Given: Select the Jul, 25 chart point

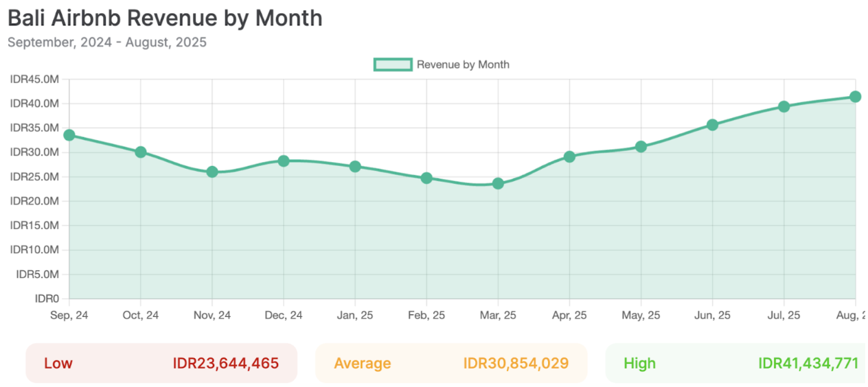Looking at the screenshot, I should coord(784,106).
